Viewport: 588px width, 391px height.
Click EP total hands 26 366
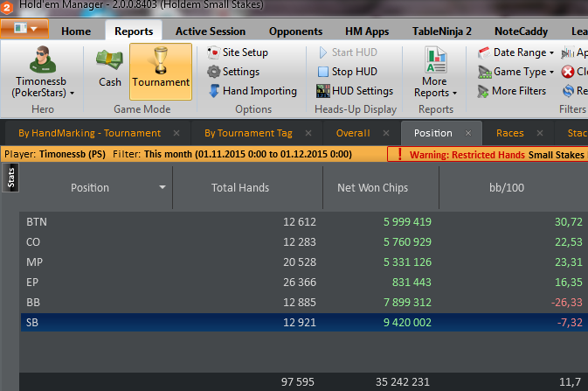tap(300, 282)
